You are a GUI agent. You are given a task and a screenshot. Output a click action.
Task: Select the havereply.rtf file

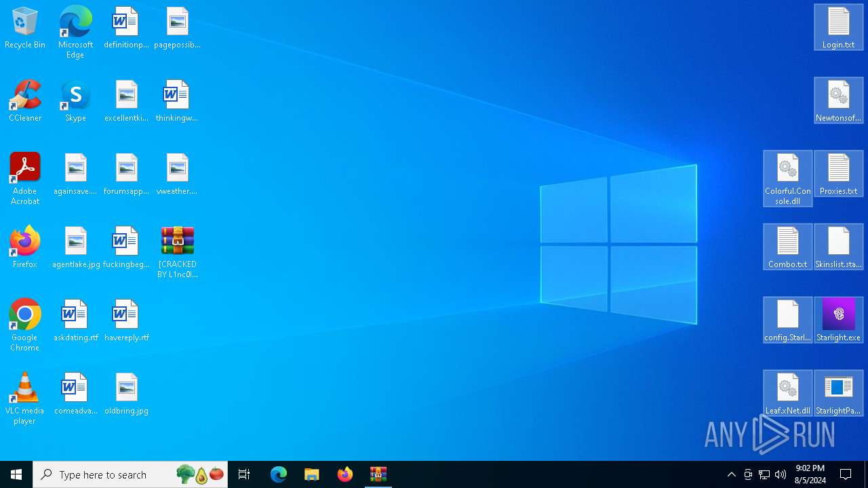coord(126,321)
